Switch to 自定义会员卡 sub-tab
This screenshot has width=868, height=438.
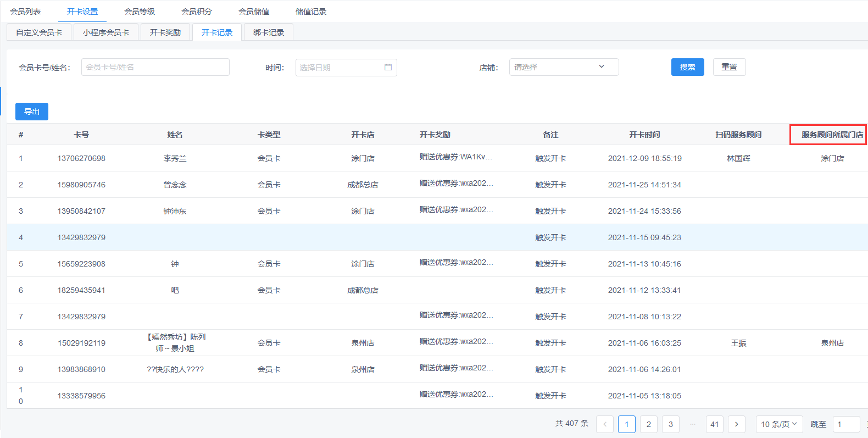pos(39,32)
